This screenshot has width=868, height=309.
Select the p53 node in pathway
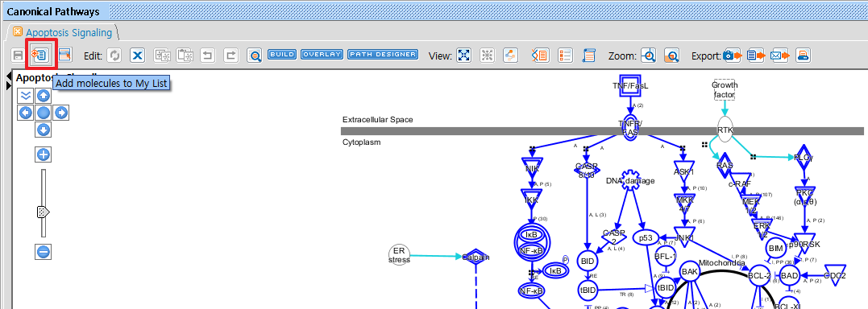click(645, 237)
